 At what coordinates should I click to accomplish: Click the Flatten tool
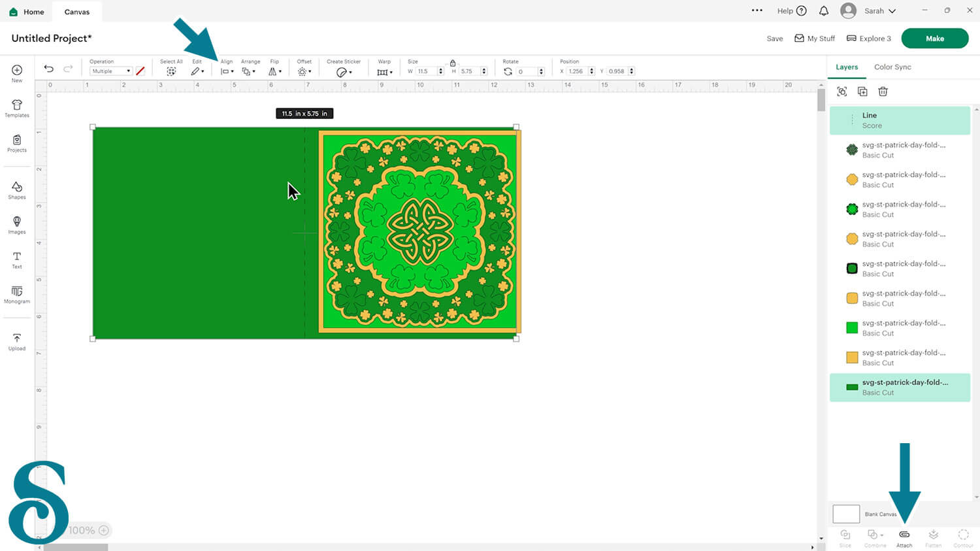934,538
